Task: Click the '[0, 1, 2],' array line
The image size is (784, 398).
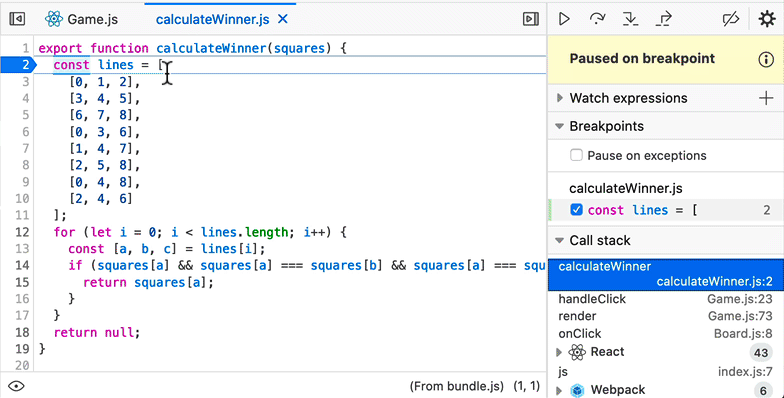Action: pyautogui.click(x=105, y=82)
